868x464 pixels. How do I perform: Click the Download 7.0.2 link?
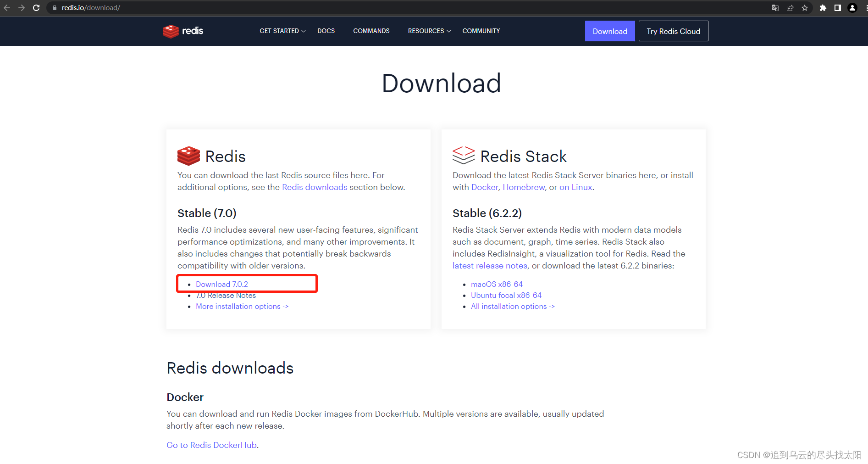(x=222, y=284)
